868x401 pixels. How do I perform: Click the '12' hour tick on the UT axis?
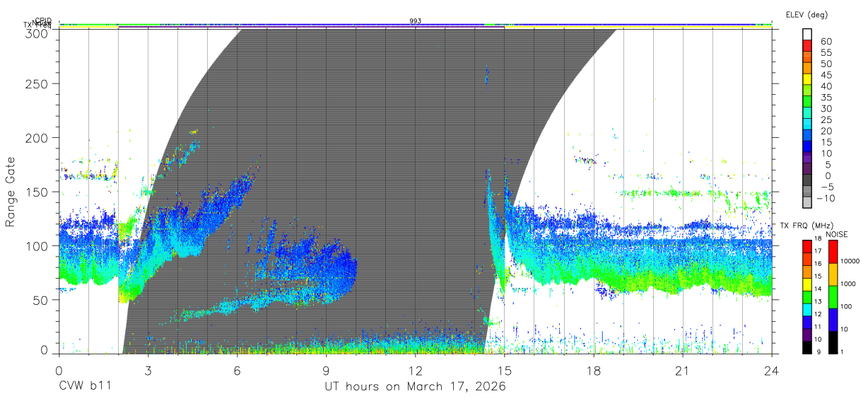point(415,371)
